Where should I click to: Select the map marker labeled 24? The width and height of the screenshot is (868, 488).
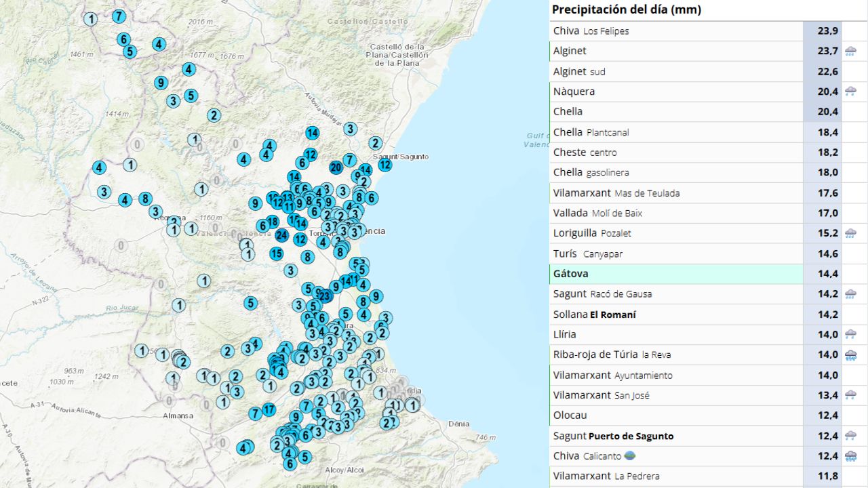point(282,235)
